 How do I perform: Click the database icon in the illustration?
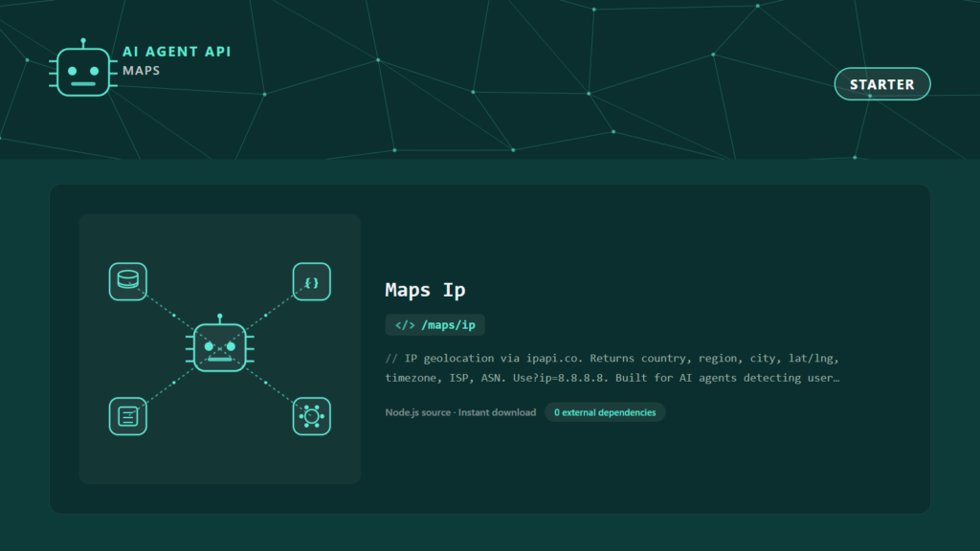pos(128,281)
